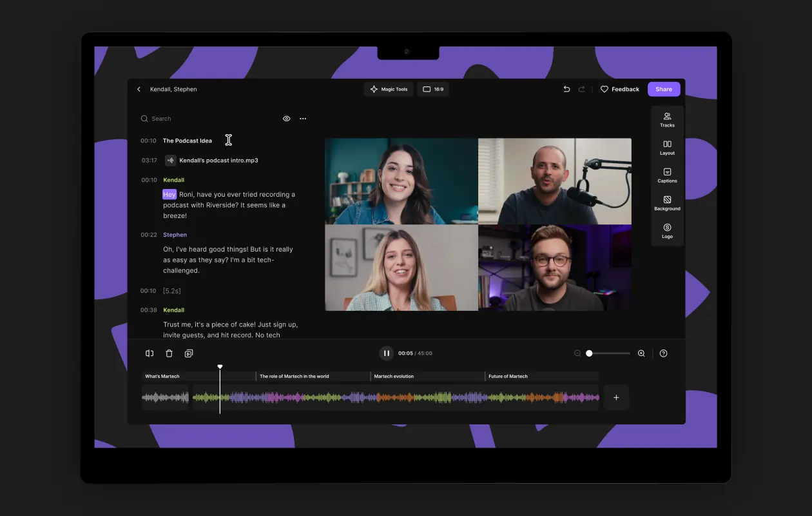812x516 pixels.
Task: Open the 16:9 aspect ratio selector
Action: point(433,89)
